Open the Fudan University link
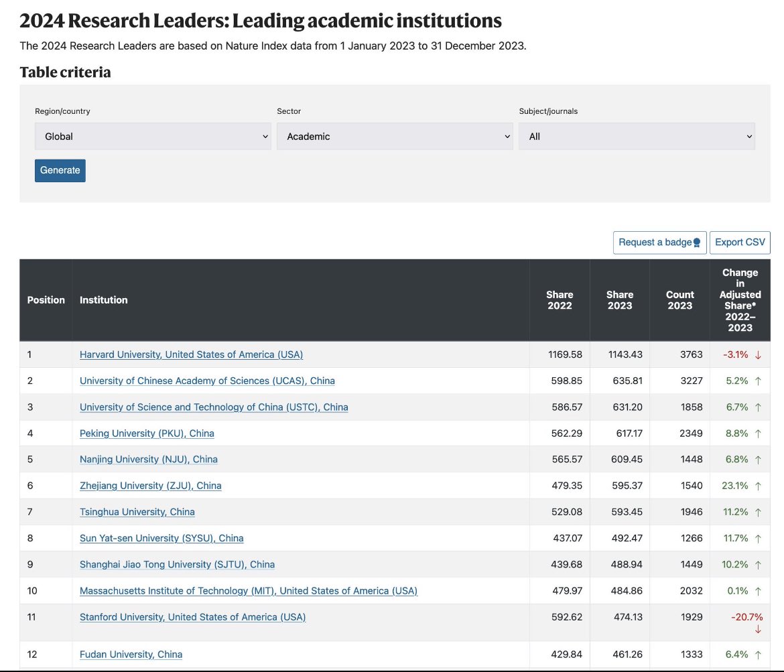This screenshot has height=672, width=784. (131, 655)
